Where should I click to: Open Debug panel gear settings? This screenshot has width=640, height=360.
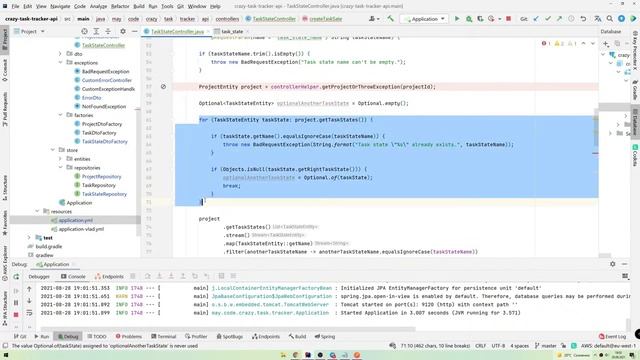(612, 264)
